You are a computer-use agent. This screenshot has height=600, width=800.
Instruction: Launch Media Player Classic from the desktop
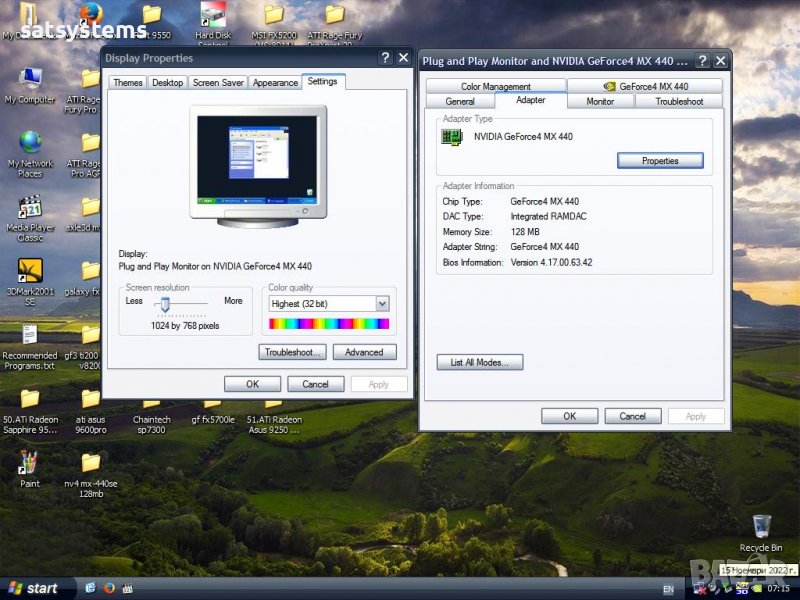click(x=30, y=208)
